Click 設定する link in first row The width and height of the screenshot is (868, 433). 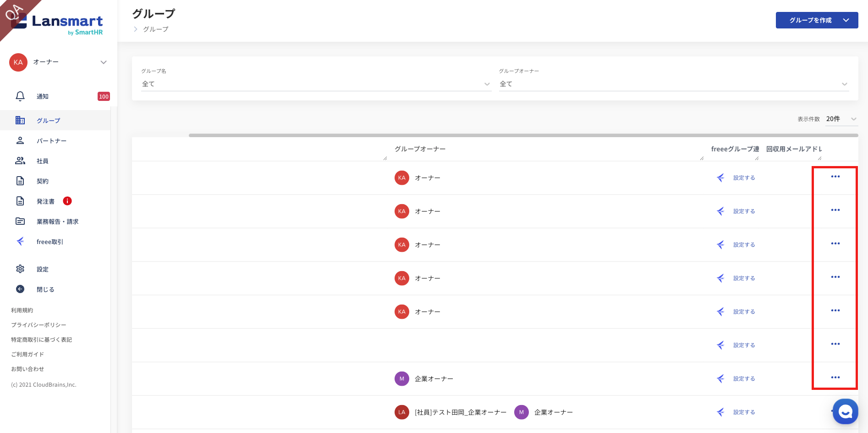pyautogui.click(x=744, y=178)
